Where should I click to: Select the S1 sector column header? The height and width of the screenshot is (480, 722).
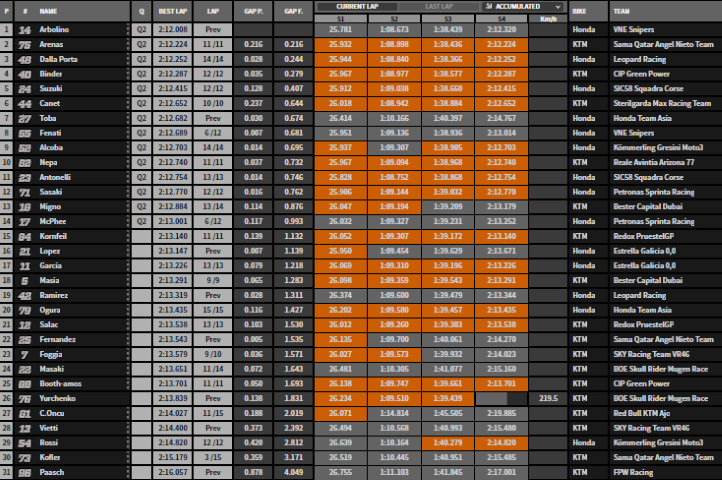click(x=340, y=18)
